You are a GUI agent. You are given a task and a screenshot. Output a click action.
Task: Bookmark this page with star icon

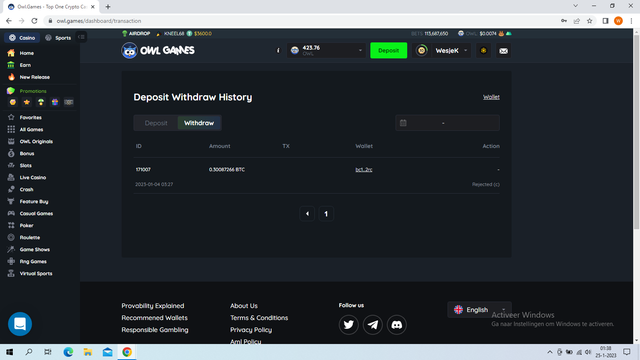pos(589,21)
